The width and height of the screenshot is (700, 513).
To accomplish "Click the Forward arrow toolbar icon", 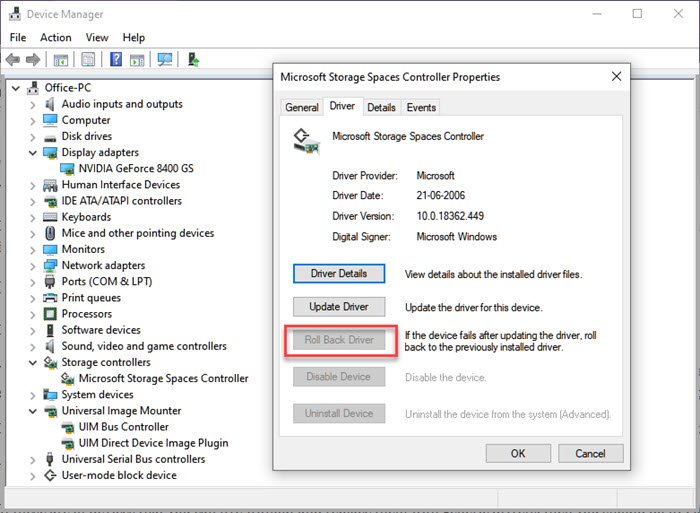I will pos(33,59).
